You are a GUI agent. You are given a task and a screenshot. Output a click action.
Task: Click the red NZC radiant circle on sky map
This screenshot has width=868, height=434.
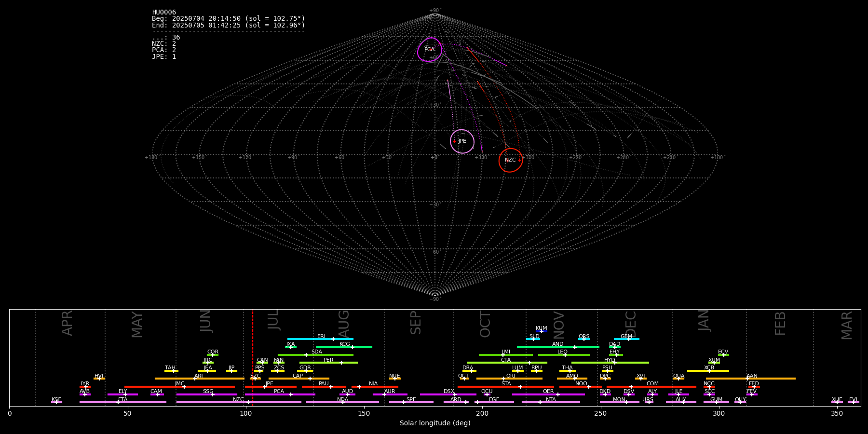511,160
